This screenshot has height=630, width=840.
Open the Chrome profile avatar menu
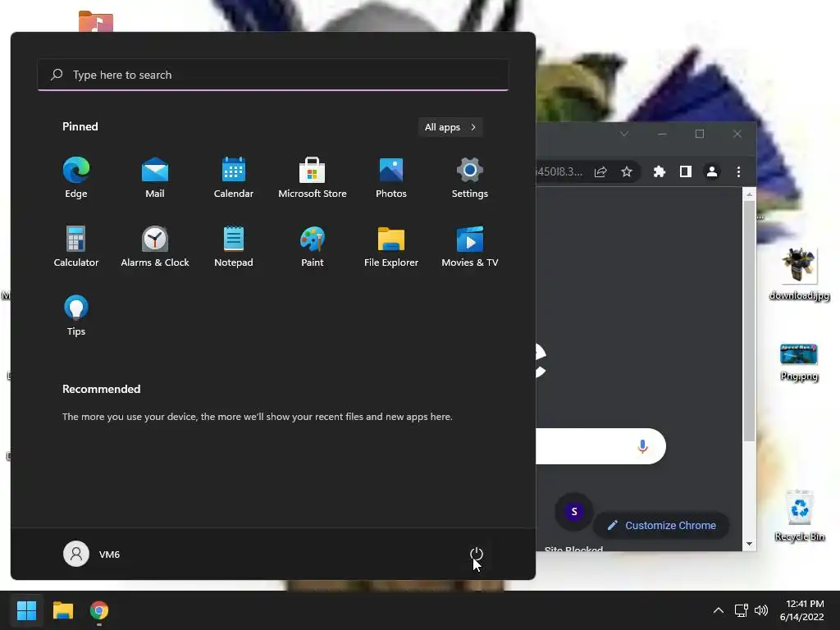point(712,171)
